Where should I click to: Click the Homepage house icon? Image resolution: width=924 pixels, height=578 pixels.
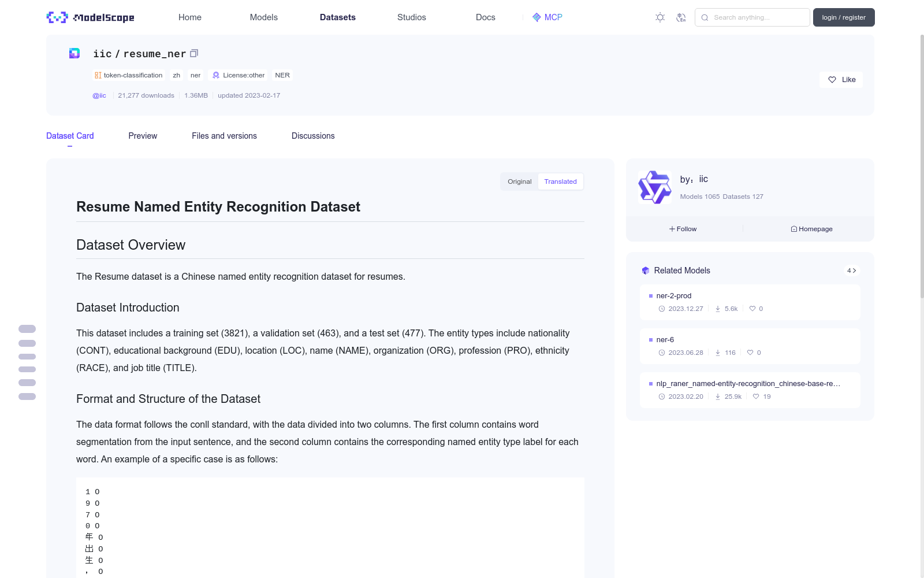tap(794, 229)
